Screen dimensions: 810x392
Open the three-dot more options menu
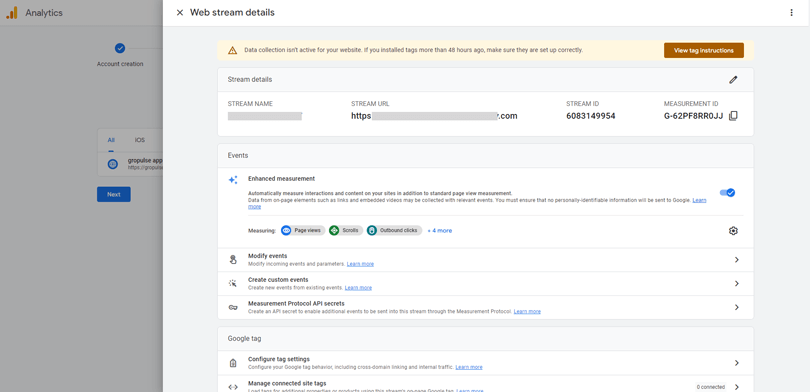791,12
